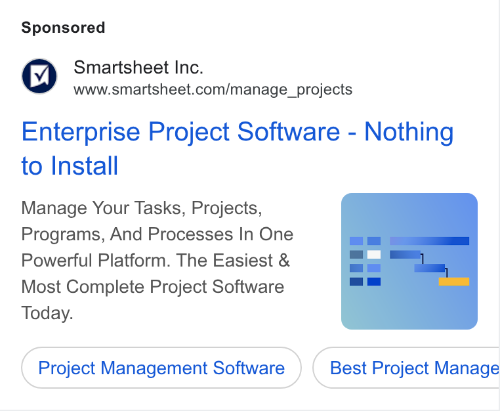The image size is (500, 411).
Task: Click the dark blue grid cell bottom-left of image
Action: pos(356,282)
